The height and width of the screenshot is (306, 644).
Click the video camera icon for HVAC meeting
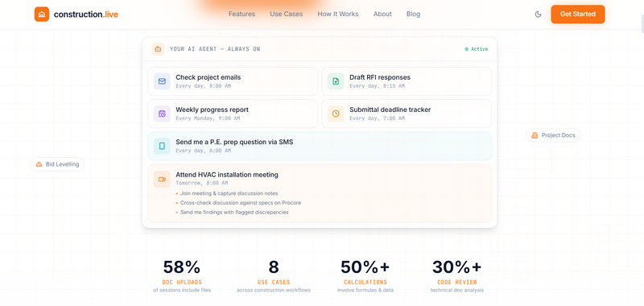click(x=162, y=179)
